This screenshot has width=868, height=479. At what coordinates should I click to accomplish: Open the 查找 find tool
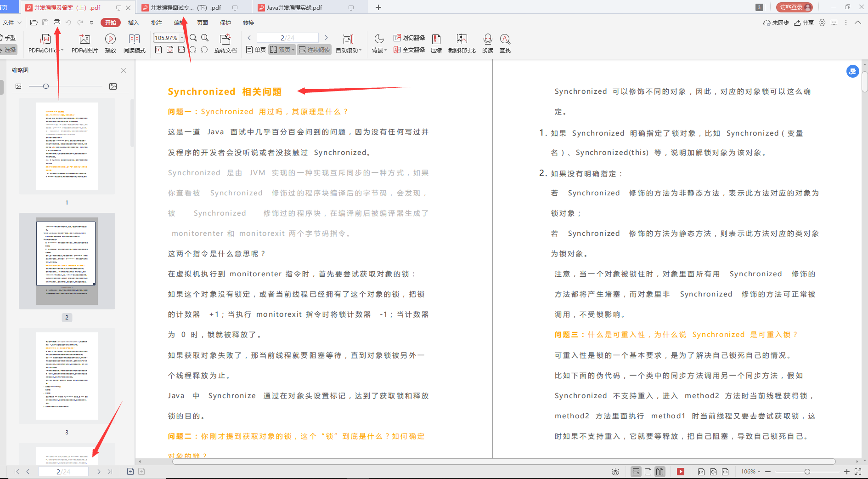pyautogui.click(x=505, y=43)
